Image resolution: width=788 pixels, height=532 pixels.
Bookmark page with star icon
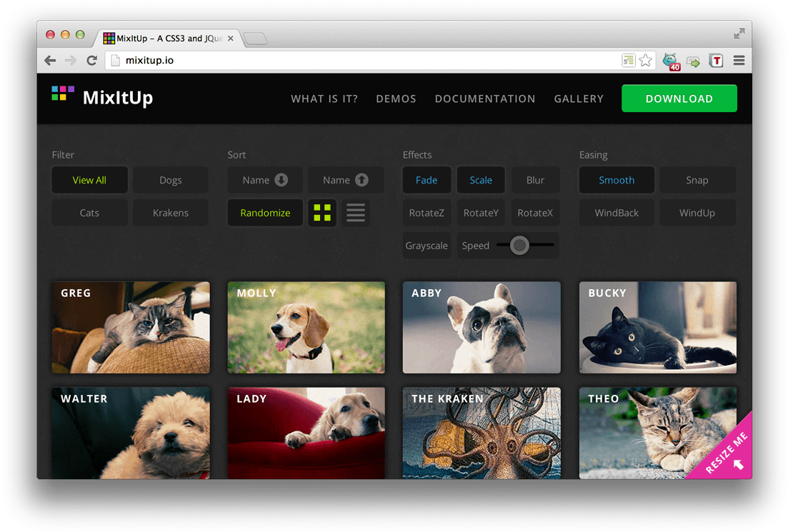646,61
